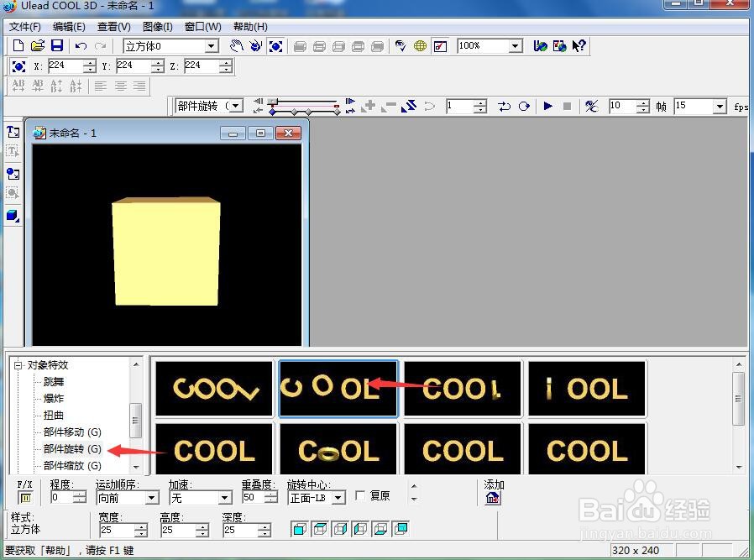Select 爆炸 effect in tree

(54, 399)
